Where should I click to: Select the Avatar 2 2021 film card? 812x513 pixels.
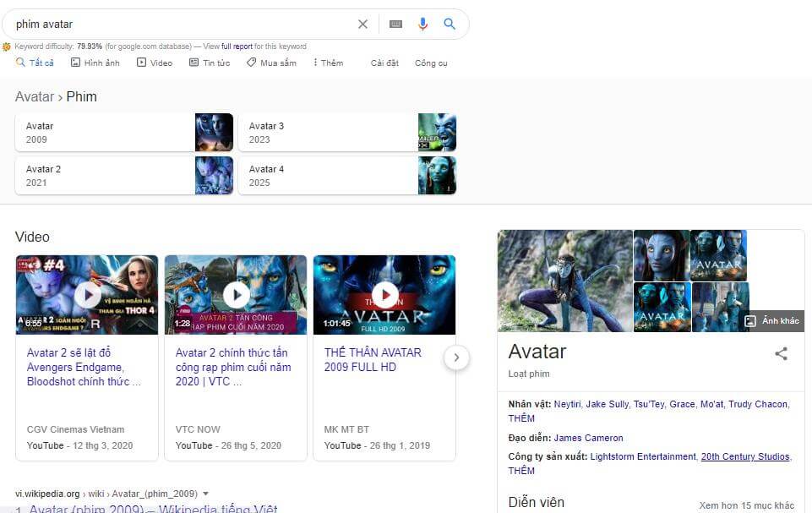pyautogui.click(x=124, y=176)
